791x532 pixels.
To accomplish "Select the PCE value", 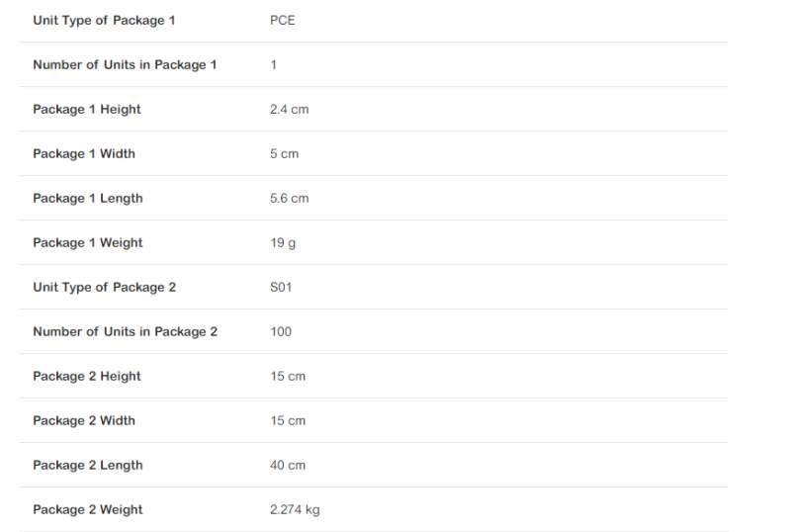I will [282, 20].
